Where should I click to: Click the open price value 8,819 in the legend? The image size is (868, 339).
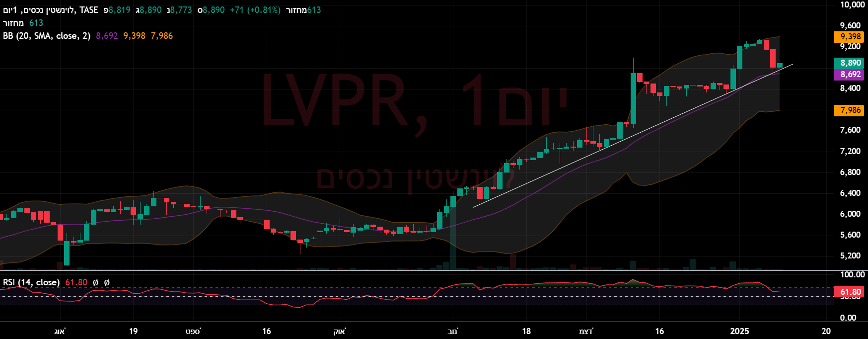point(120,10)
